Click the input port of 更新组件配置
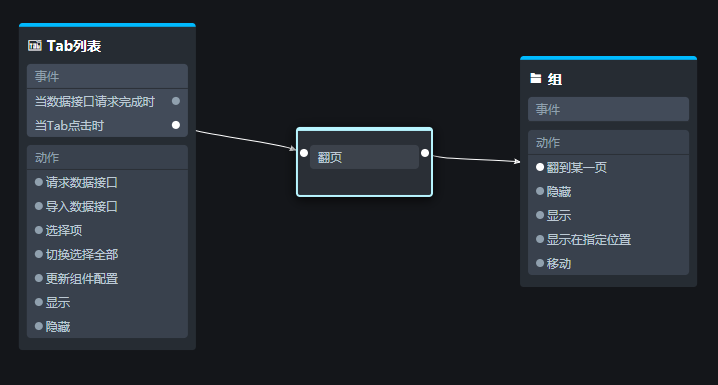Screen dimensions: 718x385 39,278
